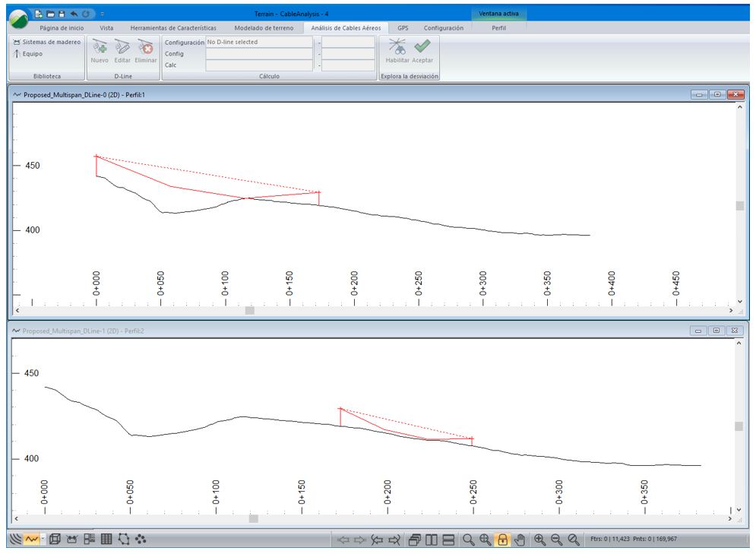Toggle the tile windows horizontally button
The height and width of the screenshot is (554, 756).
pos(448,540)
